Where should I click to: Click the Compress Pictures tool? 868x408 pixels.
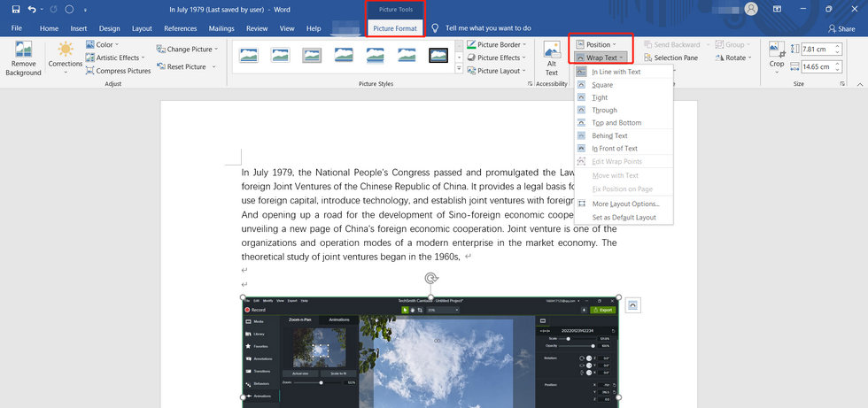coord(118,71)
